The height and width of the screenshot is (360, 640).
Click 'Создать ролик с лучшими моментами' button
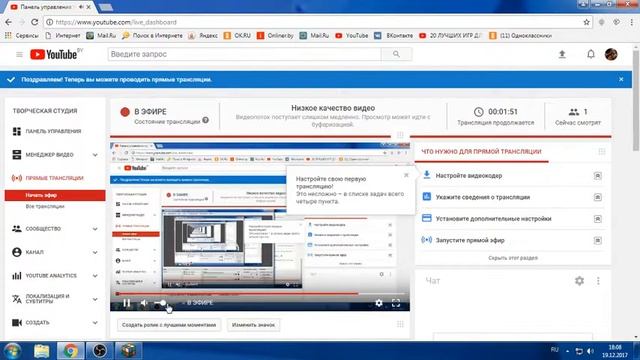click(x=169, y=325)
